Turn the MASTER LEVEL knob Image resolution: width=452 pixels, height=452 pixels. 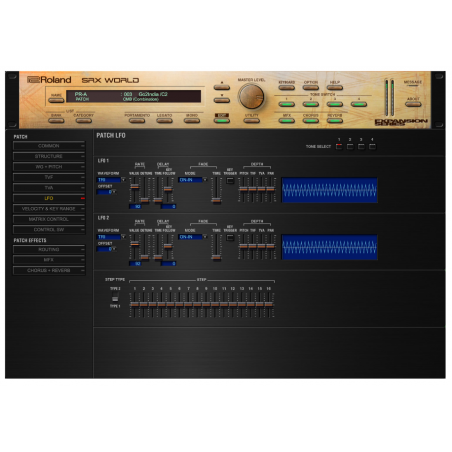(251, 97)
